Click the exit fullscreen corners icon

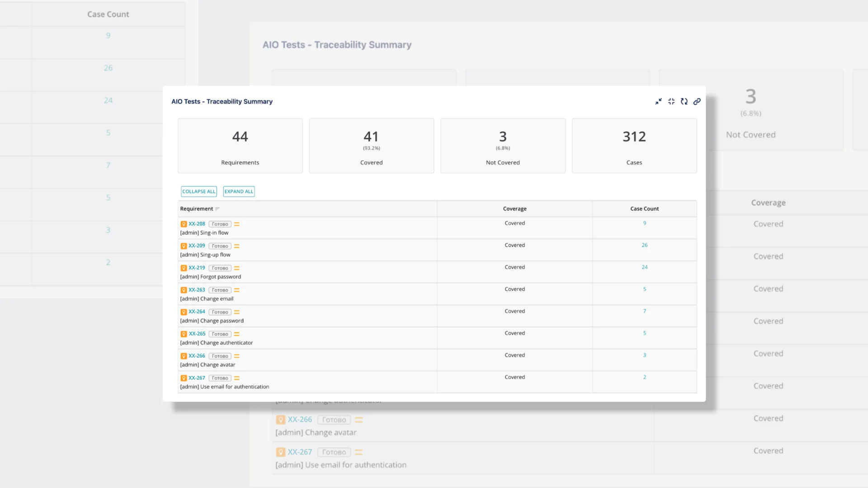pyautogui.click(x=671, y=102)
